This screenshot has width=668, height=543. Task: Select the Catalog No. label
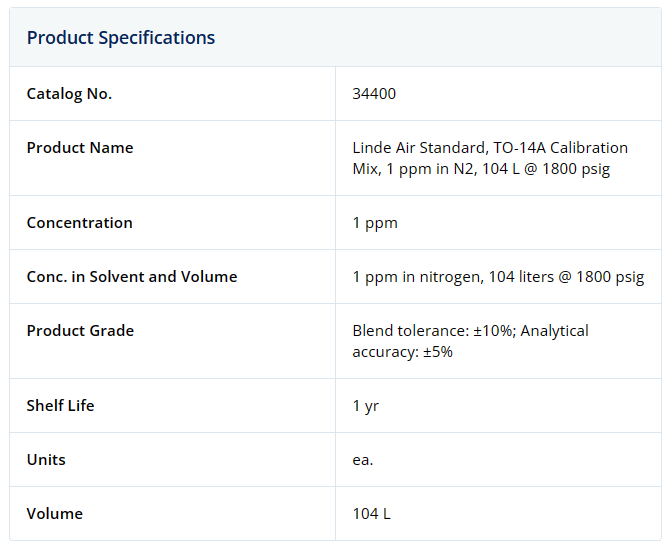pyautogui.click(x=69, y=94)
